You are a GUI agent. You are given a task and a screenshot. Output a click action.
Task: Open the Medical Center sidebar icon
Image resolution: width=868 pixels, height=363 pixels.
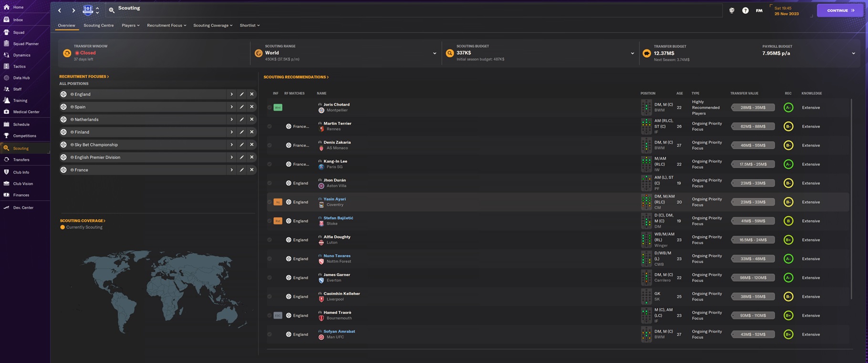(x=7, y=112)
